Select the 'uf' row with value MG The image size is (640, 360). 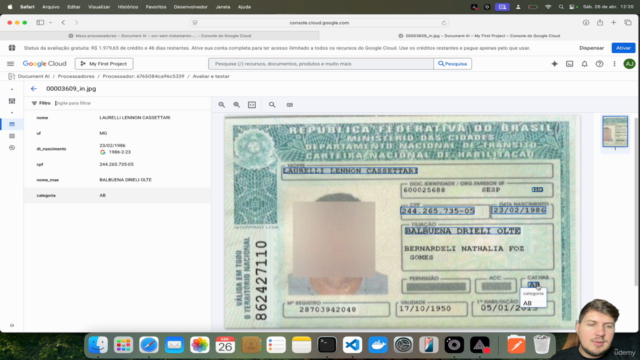pos(118,133)
